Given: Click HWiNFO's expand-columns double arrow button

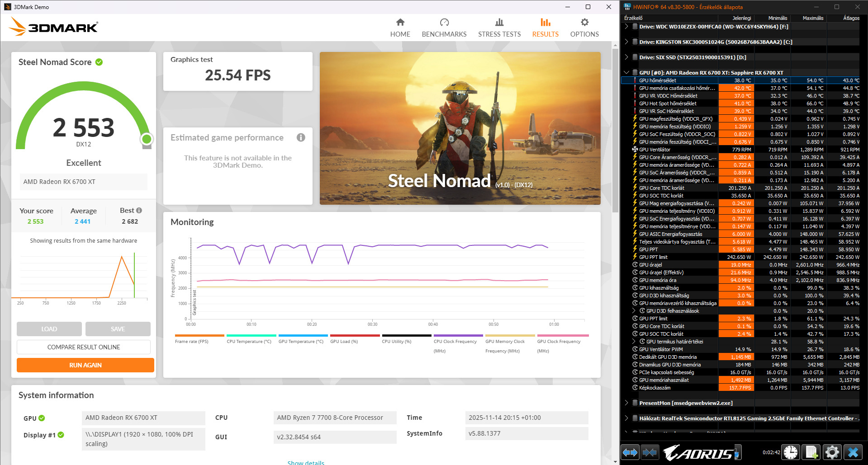Looking at the screenshot, I should click(630, 452).
